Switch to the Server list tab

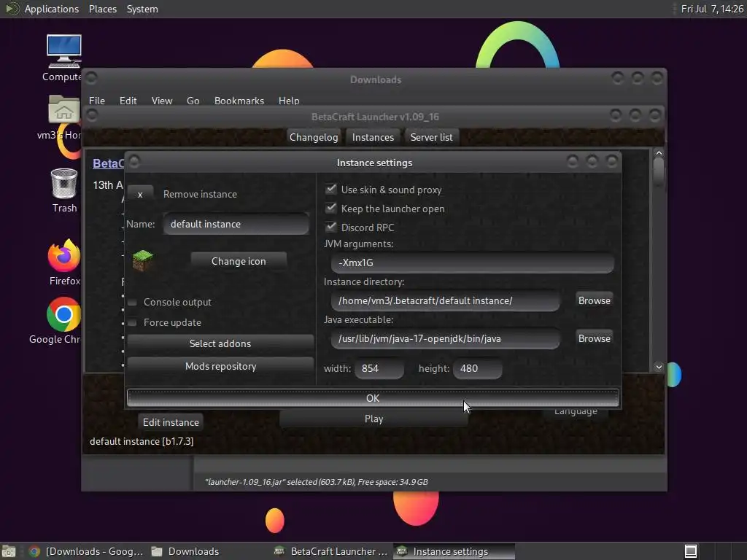pyautogui.click(x=431, y=137)
